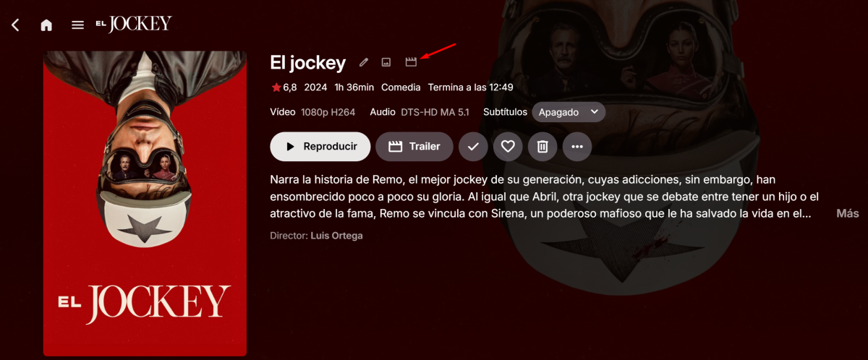Viewport: 868px width, 360px height.
Task: Open director Luis Ortega's page
Action: coord(336,236)
